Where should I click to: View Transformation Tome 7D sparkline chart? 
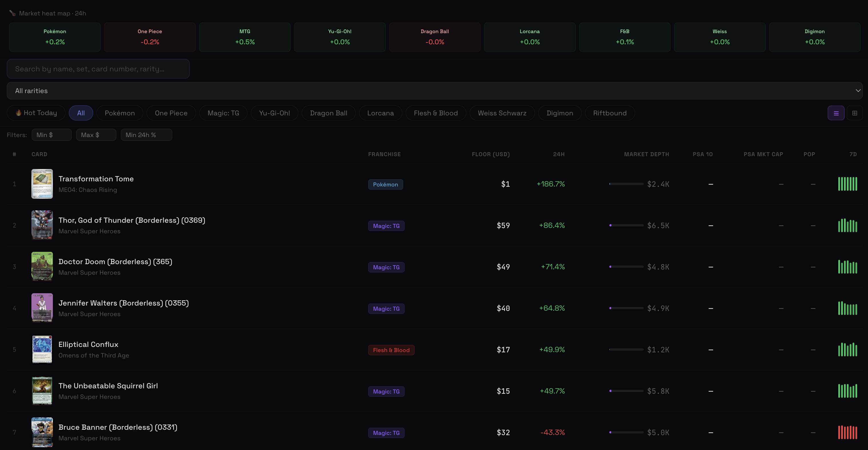(x=847, y=184)
